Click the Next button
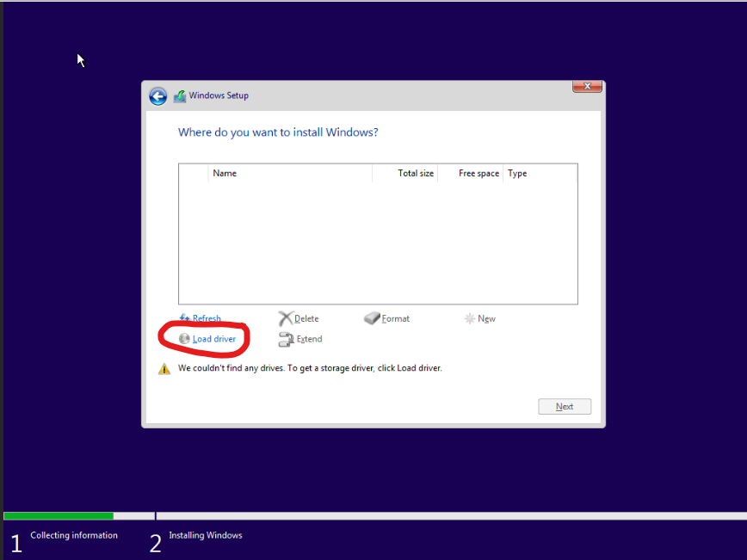 (x=565, y=407)
